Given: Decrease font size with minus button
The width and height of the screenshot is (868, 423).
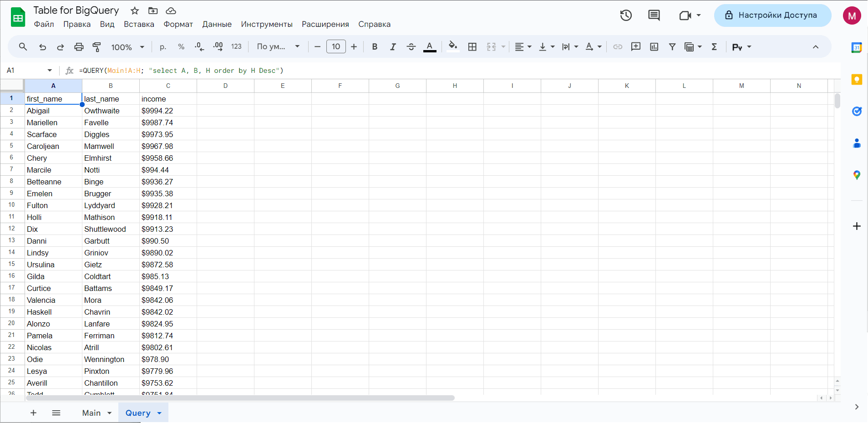Looking at the screenshot, I should (x=318, y=46).
